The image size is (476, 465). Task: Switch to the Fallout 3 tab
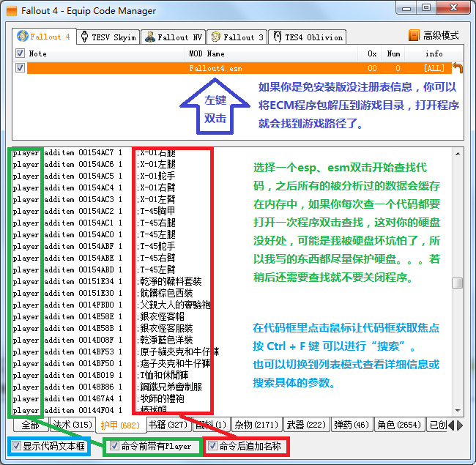pyautogui.click(x=237, y=37)
